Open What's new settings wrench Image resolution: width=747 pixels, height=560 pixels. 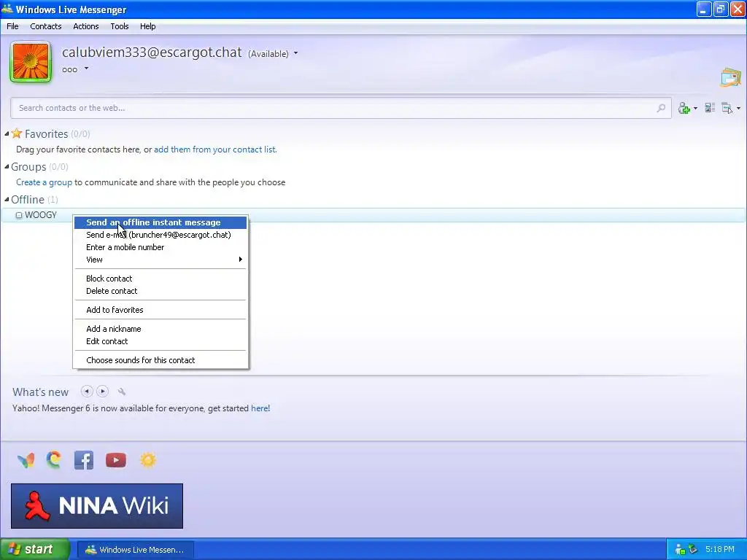point(122,392)
